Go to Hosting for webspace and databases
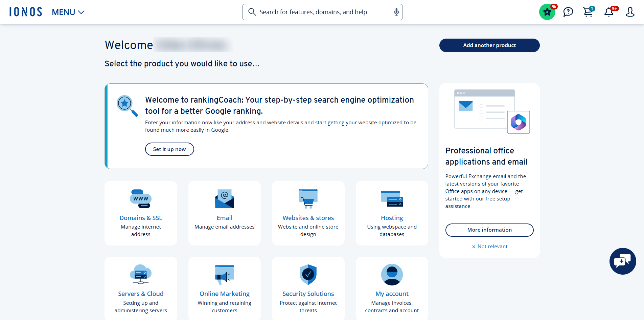644x320 pixels. (392, 213)
